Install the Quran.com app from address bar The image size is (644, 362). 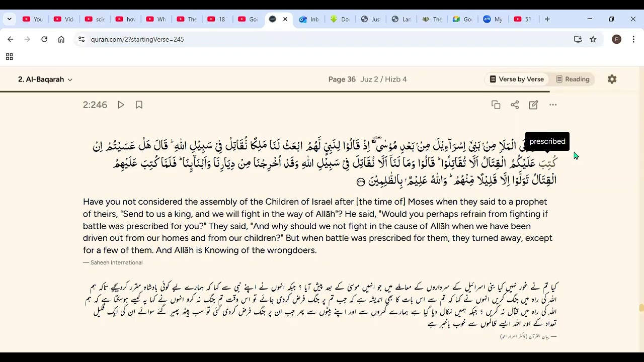[x=578, y=39]
